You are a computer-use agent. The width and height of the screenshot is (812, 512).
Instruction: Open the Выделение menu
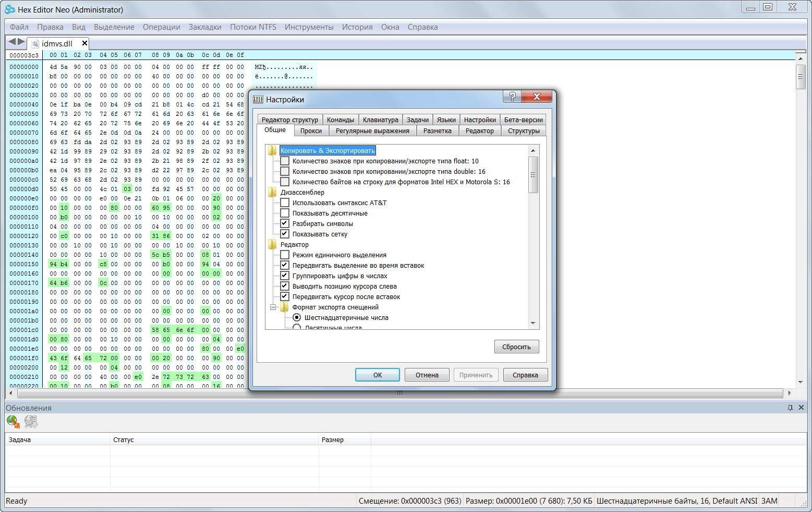pyautogui.click(x=114, y=27)
